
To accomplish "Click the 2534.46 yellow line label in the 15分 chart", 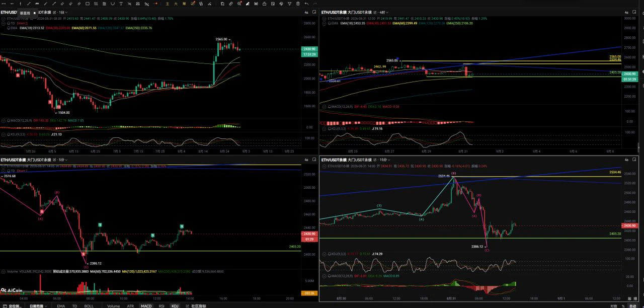I will tap(615, 172).
